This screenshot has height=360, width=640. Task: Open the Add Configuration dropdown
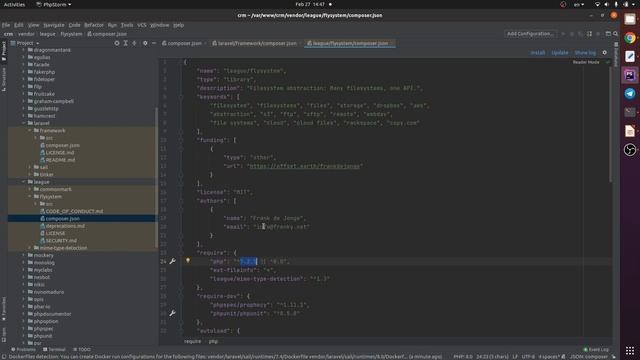(530, 34)
